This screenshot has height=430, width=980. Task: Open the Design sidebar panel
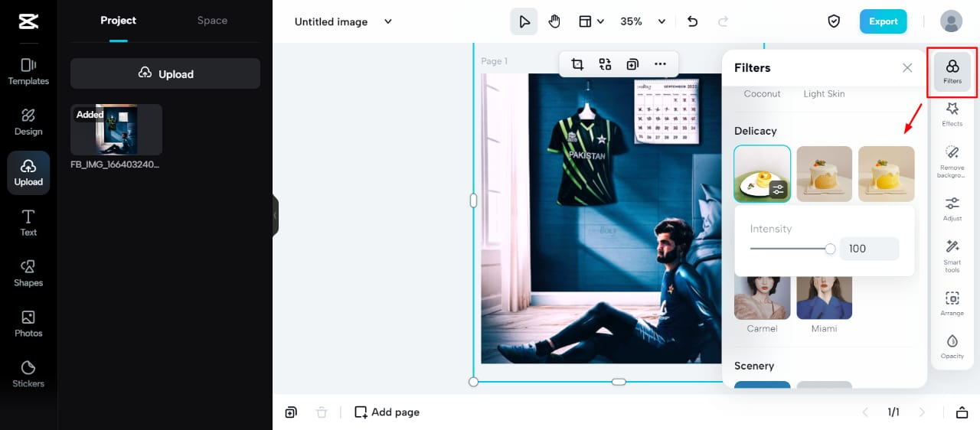point(28,122)
